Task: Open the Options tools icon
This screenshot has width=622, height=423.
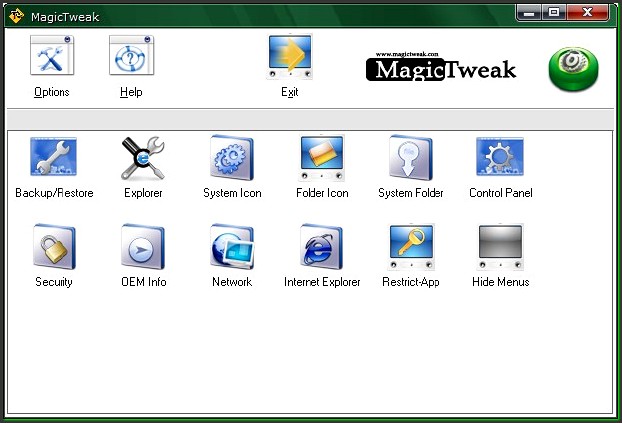Action: coord(52,55)
